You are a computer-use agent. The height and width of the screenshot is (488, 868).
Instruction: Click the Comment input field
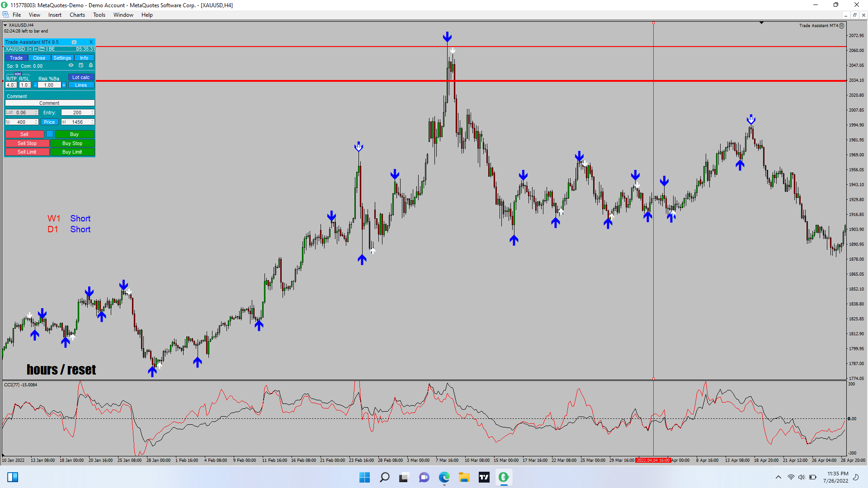click(x=50, y=103)
